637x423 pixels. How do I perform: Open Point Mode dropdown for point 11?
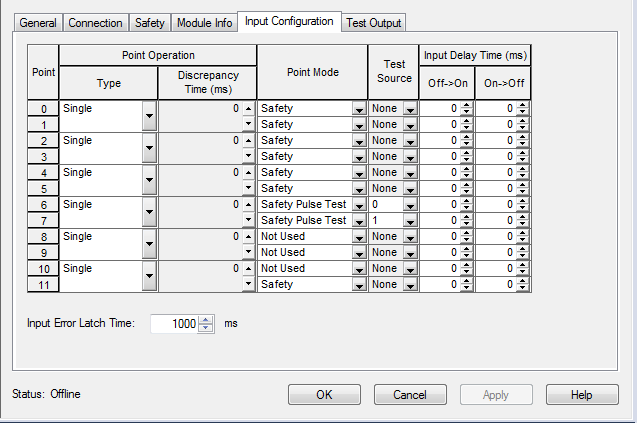click(358, 285)
